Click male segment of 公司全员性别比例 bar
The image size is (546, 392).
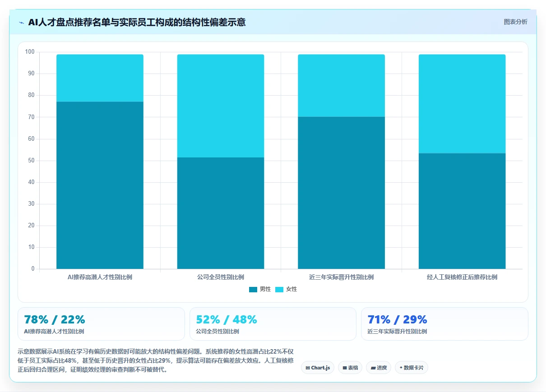[221, 213]
